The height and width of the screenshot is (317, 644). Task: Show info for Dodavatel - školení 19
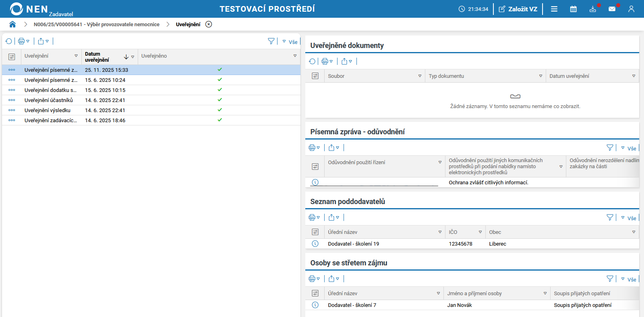tap(315, 244)
